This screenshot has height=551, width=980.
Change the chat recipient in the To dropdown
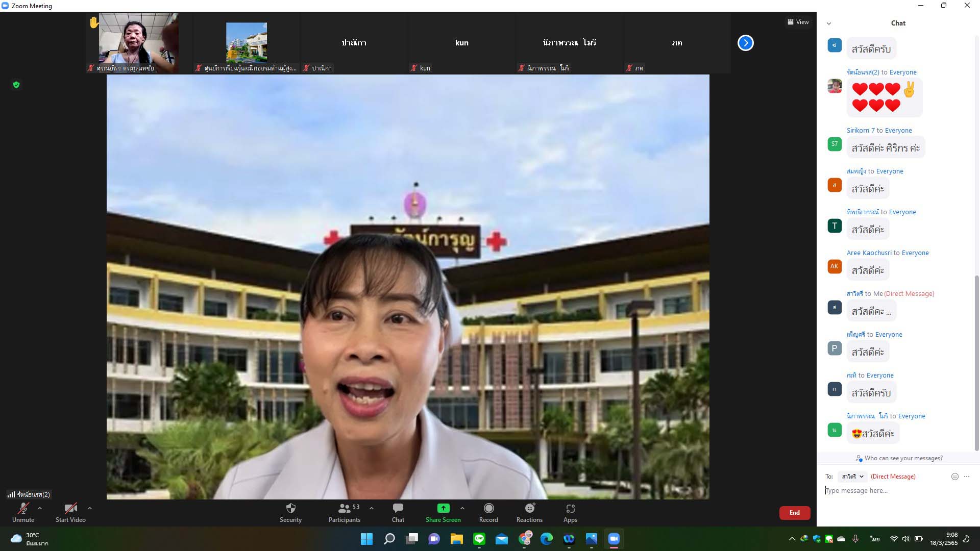(852, 477)
